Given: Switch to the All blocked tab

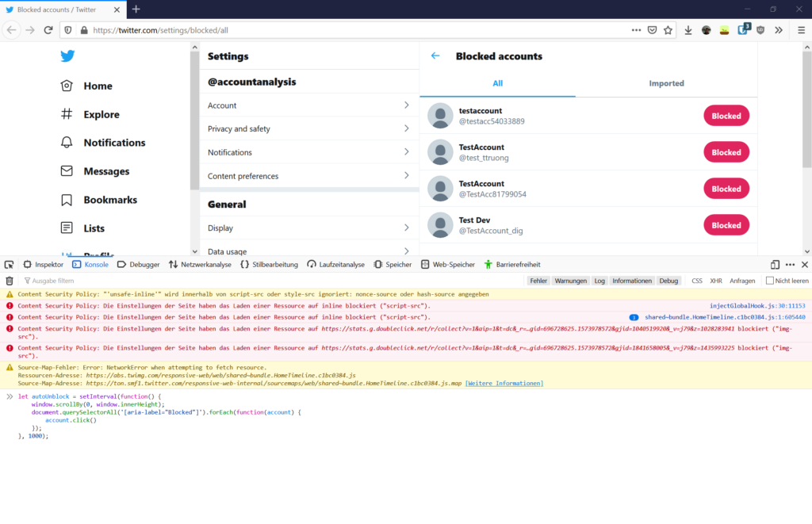Looking at the screenshot, I should point(498,83).
